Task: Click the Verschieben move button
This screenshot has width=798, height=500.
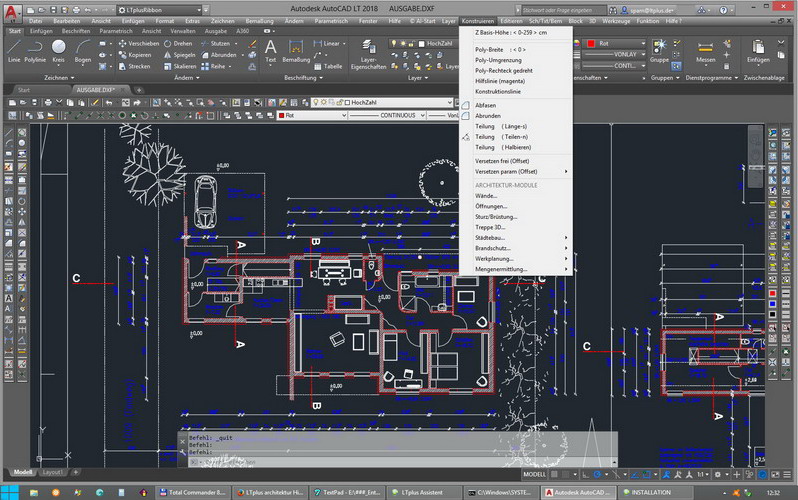Action: coord(139,44)
